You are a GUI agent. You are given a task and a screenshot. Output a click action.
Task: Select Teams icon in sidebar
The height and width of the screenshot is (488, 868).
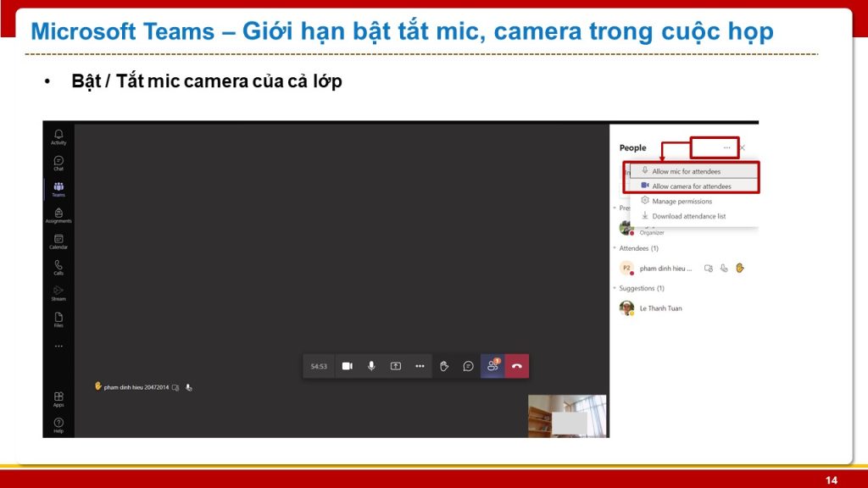[58, 189]
